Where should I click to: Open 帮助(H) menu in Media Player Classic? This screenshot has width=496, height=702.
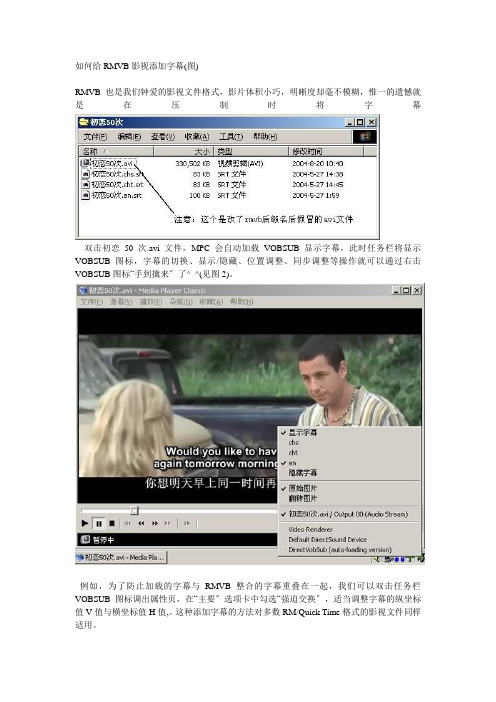(x=241, y=302)
